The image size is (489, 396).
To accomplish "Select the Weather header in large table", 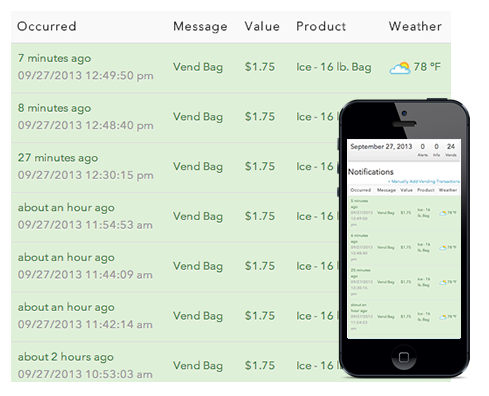I will point(415,26).
